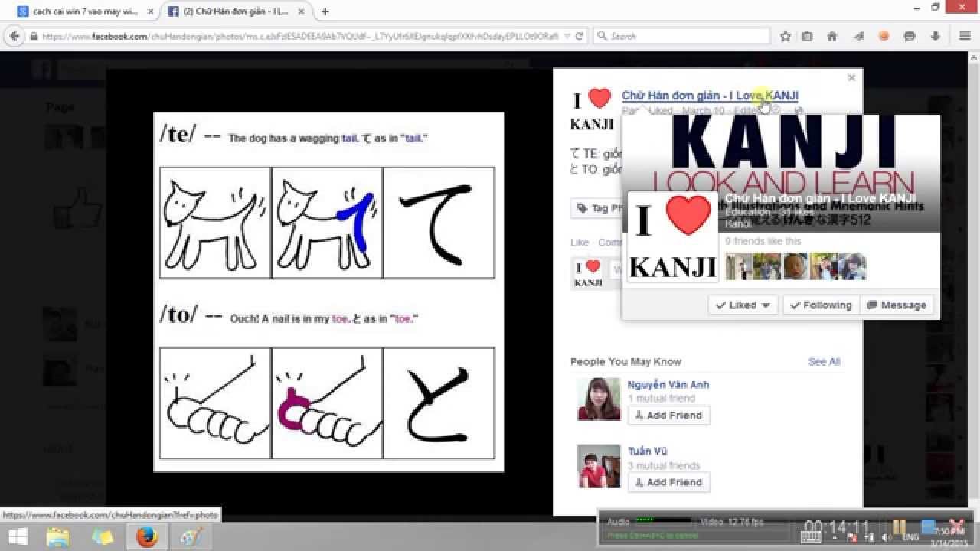Image resolution: width=980 pixels, height=551 pixels.
Task: Click the clock time in the system tray
Action: (x=948, y=531)
